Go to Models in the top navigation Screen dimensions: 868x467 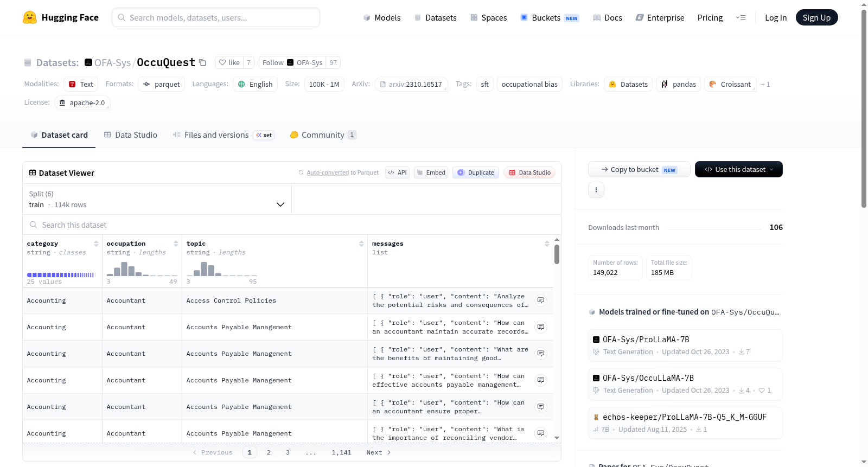pyautogui.click(x=382, y=17)
